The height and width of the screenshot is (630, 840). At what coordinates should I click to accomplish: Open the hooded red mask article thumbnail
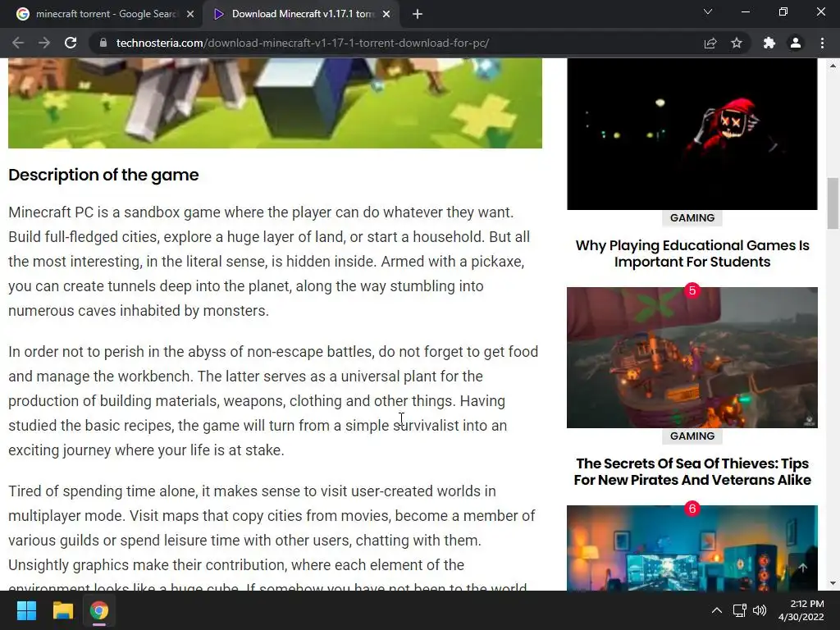tap(692, 134)
